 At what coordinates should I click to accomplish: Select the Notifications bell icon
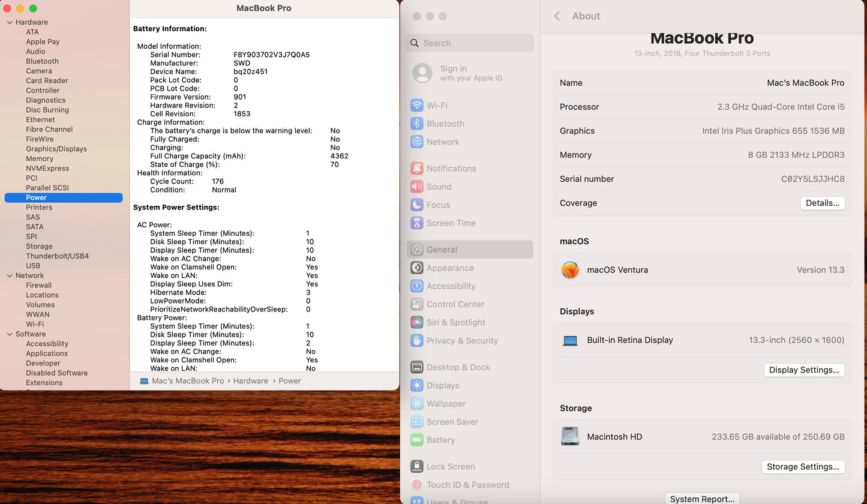[416, 169]
